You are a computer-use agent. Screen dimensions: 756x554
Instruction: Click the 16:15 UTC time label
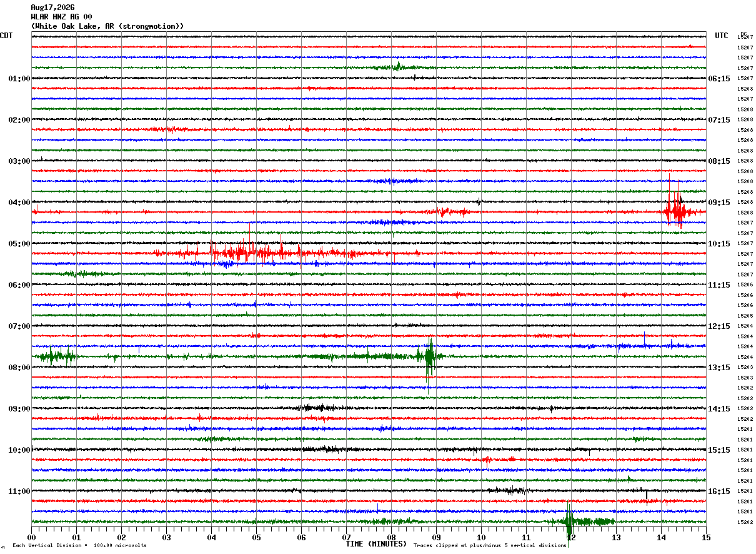tap(719, 491)
